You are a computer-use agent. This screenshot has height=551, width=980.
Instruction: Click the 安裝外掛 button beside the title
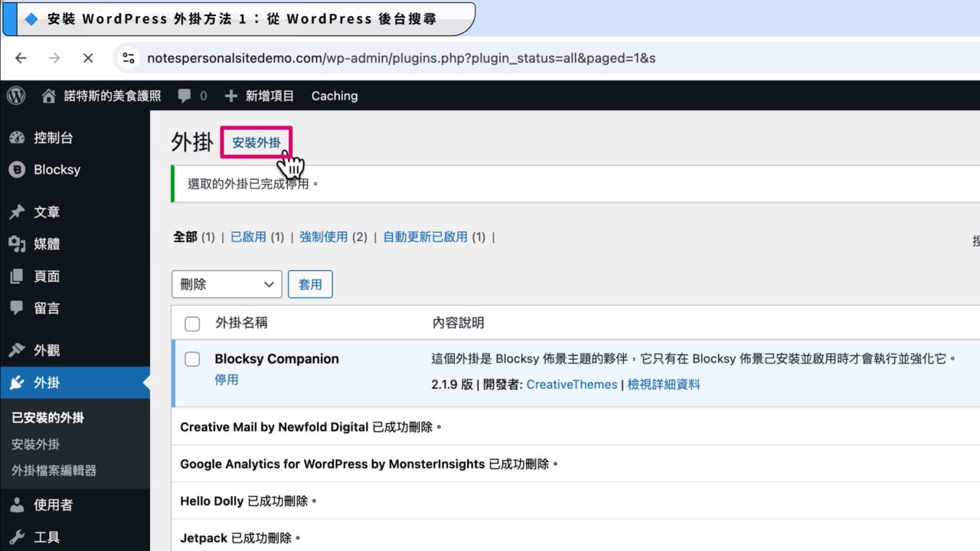pos(256,142)
